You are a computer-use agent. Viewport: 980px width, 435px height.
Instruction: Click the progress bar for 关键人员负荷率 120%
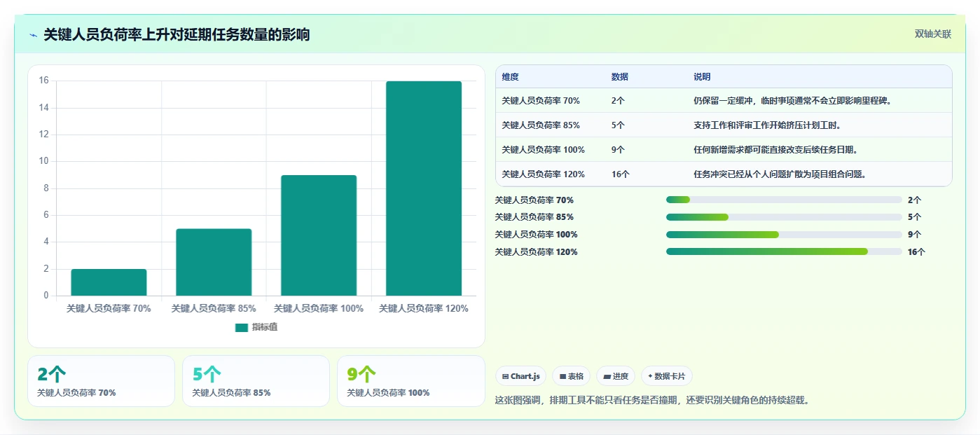coord(784,251)
